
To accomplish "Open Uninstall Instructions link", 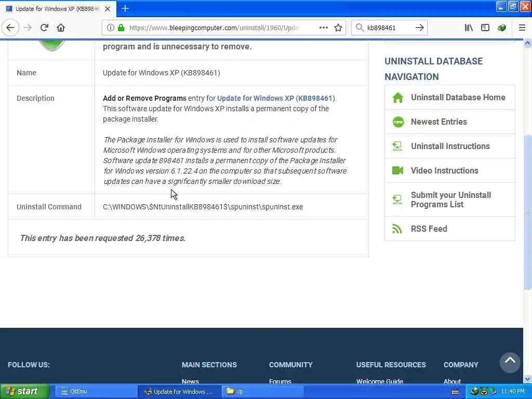I will point(450,146).
